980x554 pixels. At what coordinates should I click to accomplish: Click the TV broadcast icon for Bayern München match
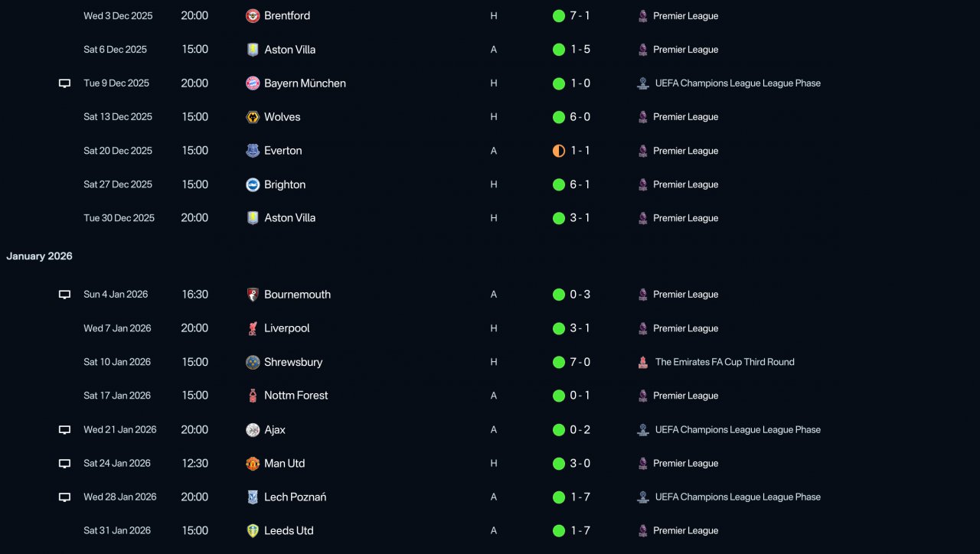pyautogui.click(x=65, y=83)
